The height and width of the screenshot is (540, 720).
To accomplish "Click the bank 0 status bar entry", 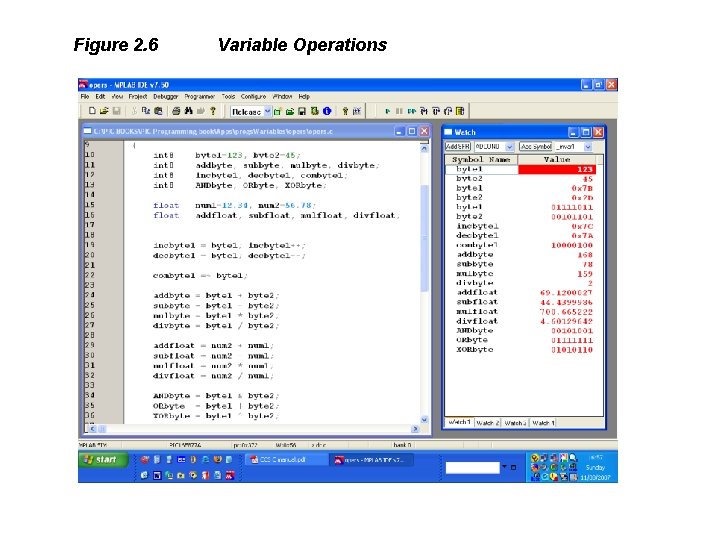I will point(402,445).
